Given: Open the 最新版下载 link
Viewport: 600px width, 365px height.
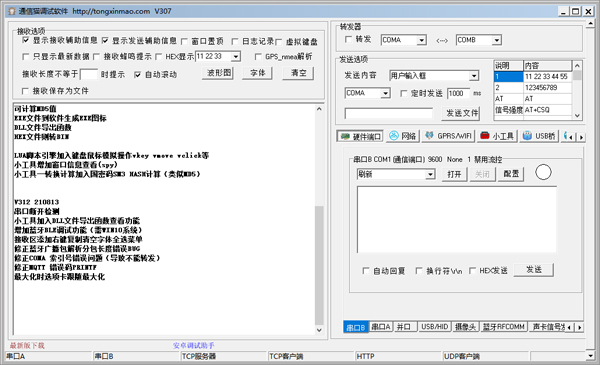Looking at the screenshot, I should coord(27,345).
